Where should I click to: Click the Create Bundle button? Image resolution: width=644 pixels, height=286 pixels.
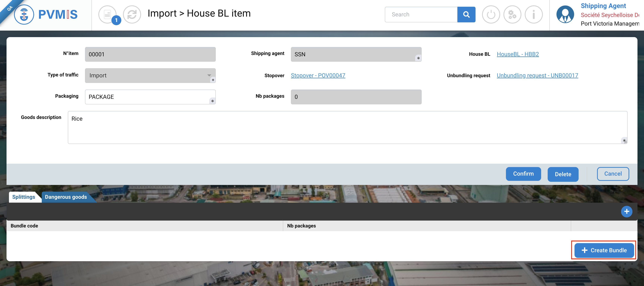point(604,250)
